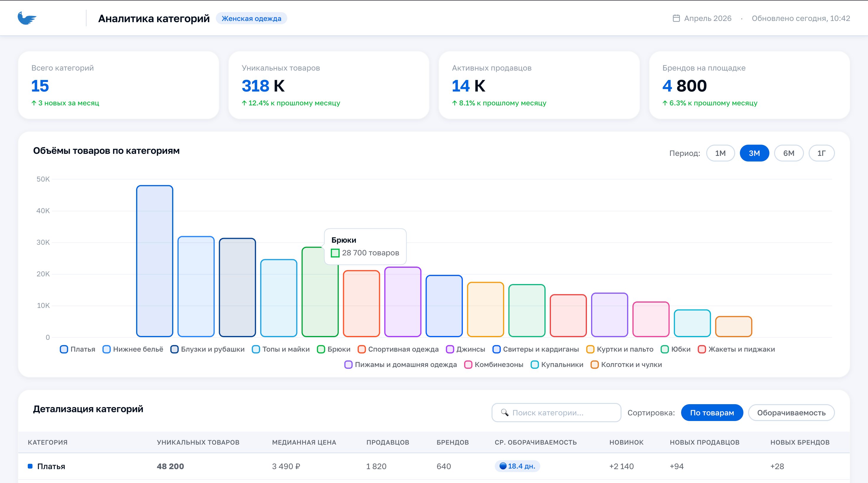This screenshot has height=483, width=868.
Task: Toggle Платья series in chart legend
Action: coord(77,349)
